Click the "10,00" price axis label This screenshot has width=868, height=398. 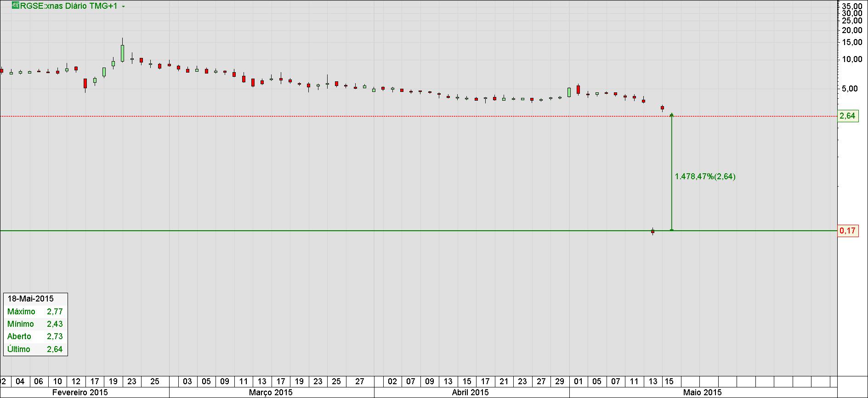coord(852,60)
